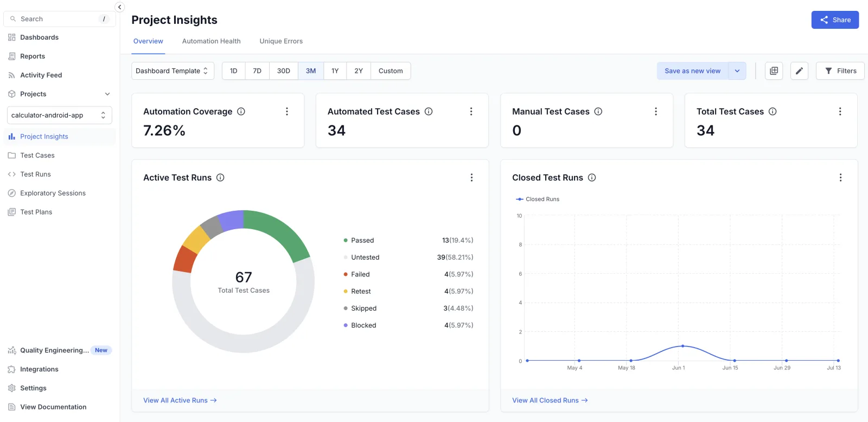Click the info icon next to Active Test Runs
Screen dimensions: 868x422
[220, 178]
